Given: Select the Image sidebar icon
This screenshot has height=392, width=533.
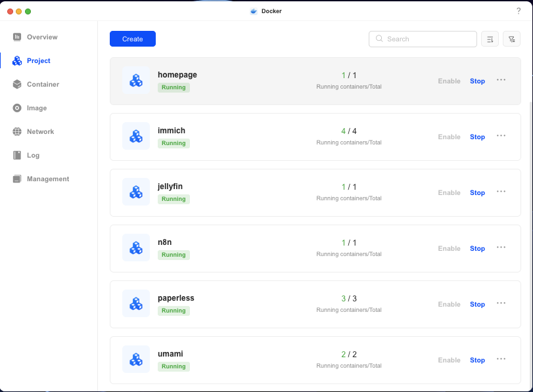Looking at the screenshot, I should (x=18, y=108).
